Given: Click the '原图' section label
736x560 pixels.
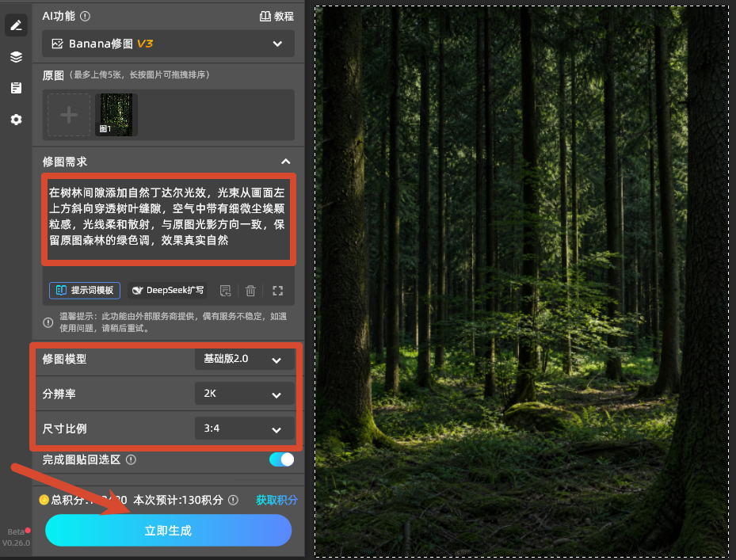Looking at the screenshot, I should 53,75.
